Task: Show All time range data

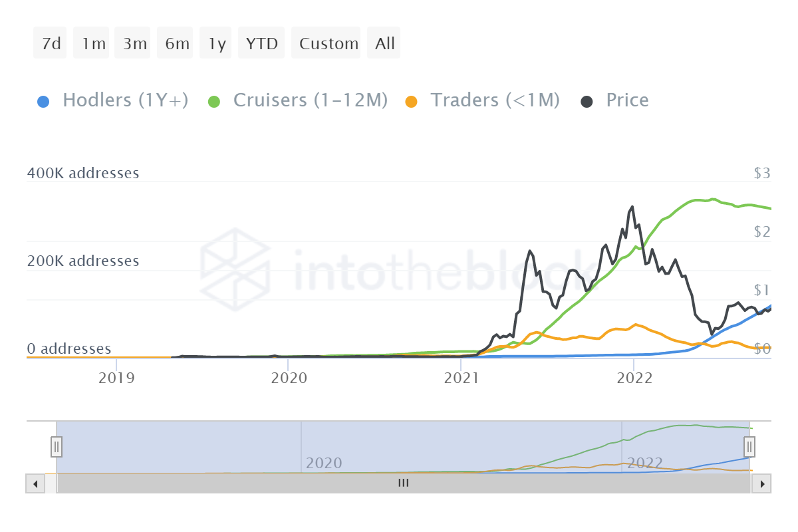Action: click(384, 44)
